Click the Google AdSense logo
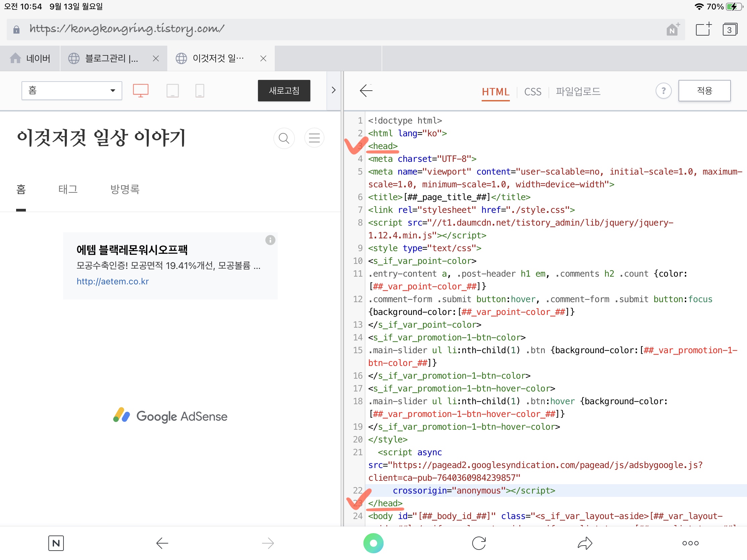Image resolution: width=747 pixels, height=560 pixels. click(x=170, y=416)
